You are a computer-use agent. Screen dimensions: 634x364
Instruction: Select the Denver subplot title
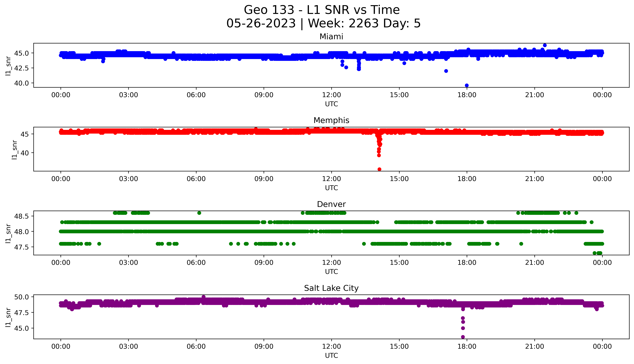click(331, 204)
